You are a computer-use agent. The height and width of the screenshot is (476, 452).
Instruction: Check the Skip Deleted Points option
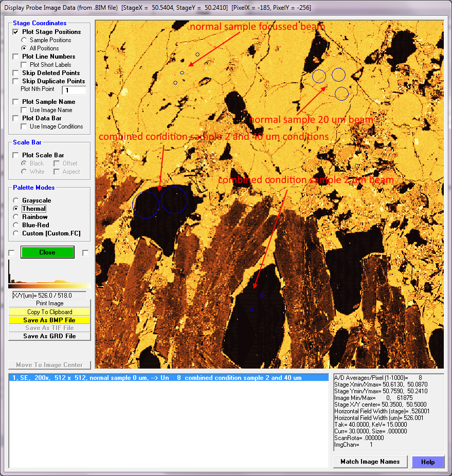tap(15, 73)
